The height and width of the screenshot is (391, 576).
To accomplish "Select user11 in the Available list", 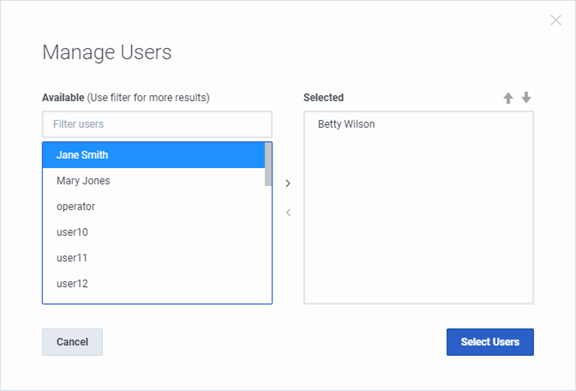I will click(x=154, y=258).
